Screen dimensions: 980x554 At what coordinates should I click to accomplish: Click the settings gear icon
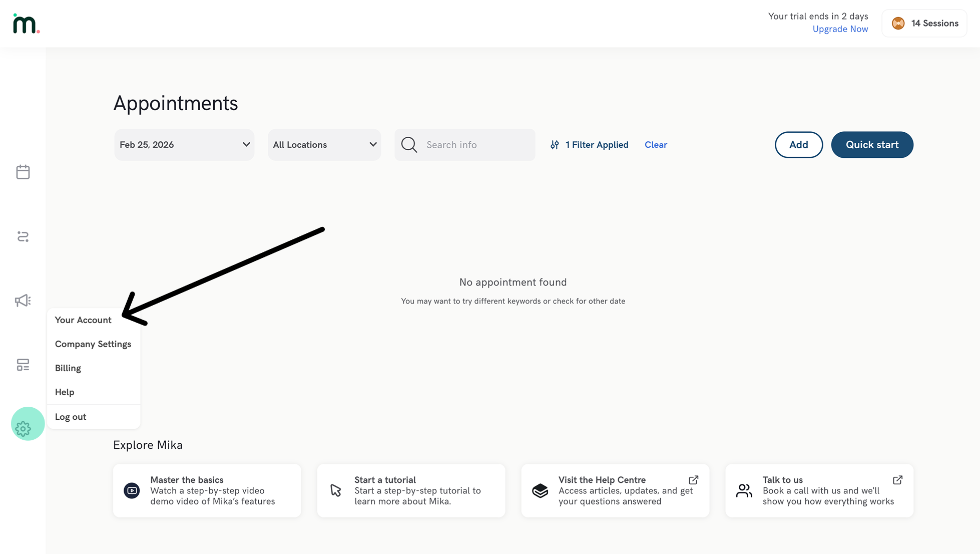[x=23, y=428]
